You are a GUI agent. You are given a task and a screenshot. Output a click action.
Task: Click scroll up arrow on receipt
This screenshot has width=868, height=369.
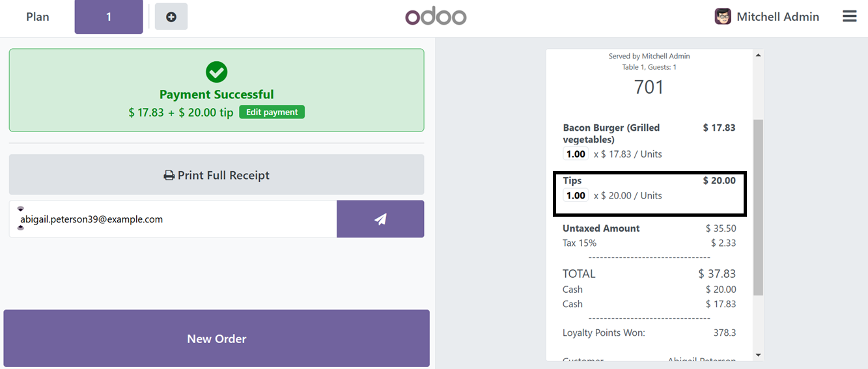758,55
